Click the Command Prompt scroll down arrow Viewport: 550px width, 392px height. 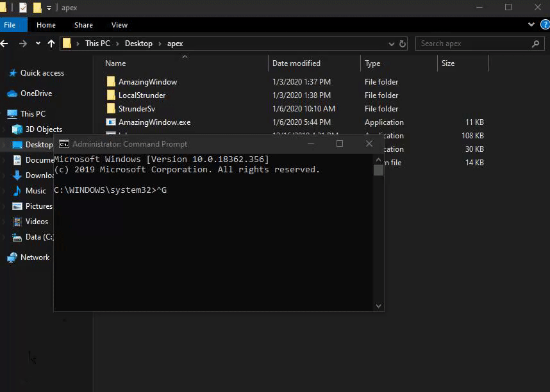coord(378,306)
